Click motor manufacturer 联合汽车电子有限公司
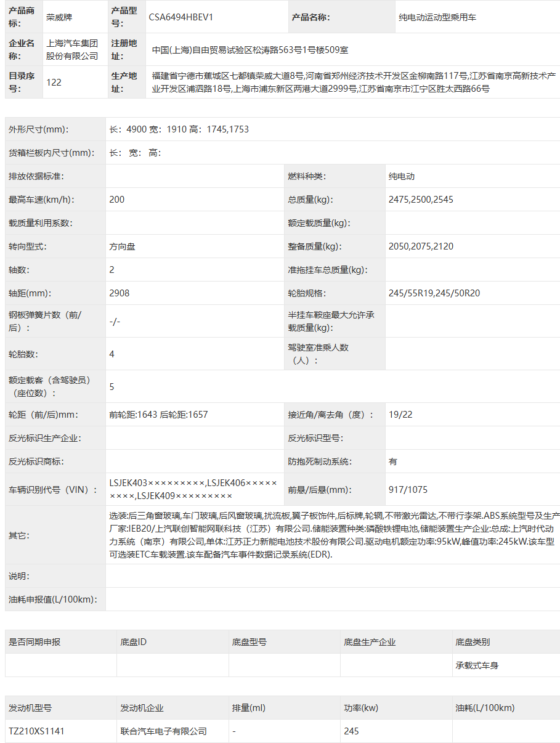560x743 pixels. [164, 731]
